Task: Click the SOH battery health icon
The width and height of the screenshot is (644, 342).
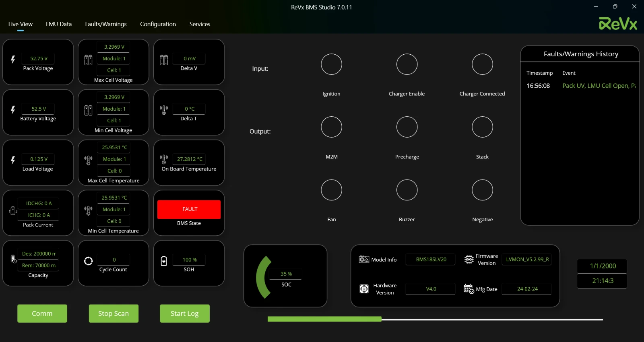Action: 164,261
